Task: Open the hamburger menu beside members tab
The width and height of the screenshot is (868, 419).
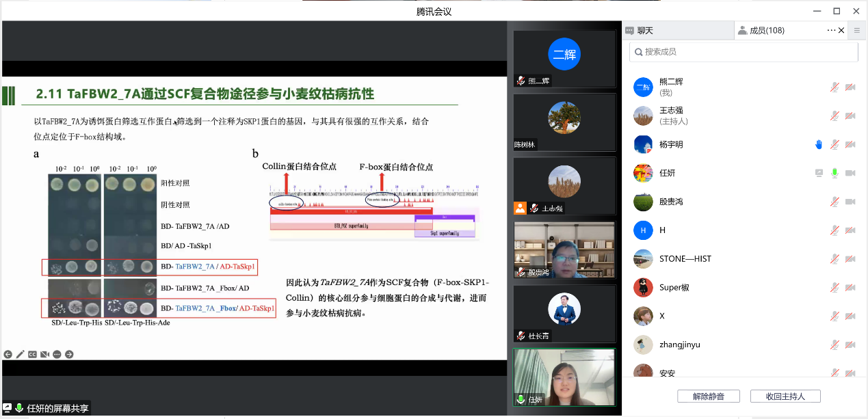Action: coord(857,31)
